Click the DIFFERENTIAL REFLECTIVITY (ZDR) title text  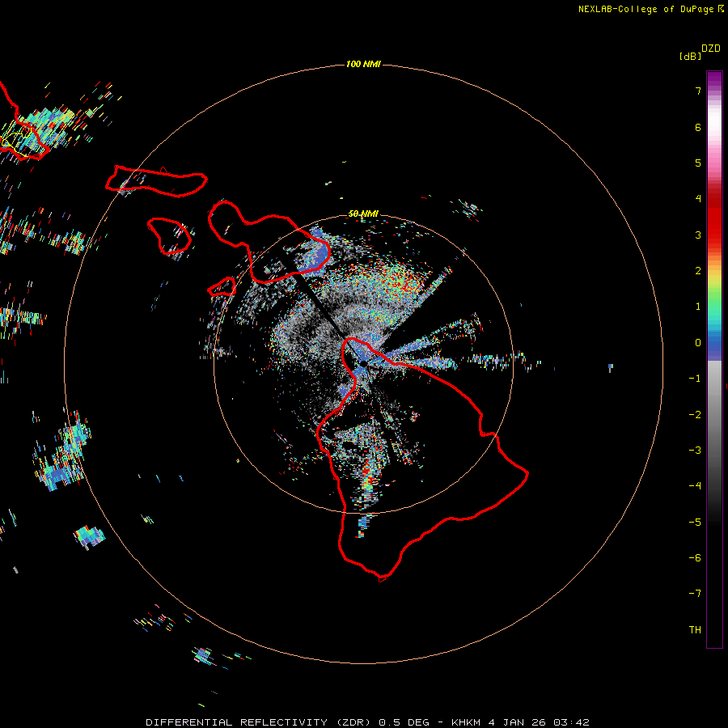click(260, 722)
